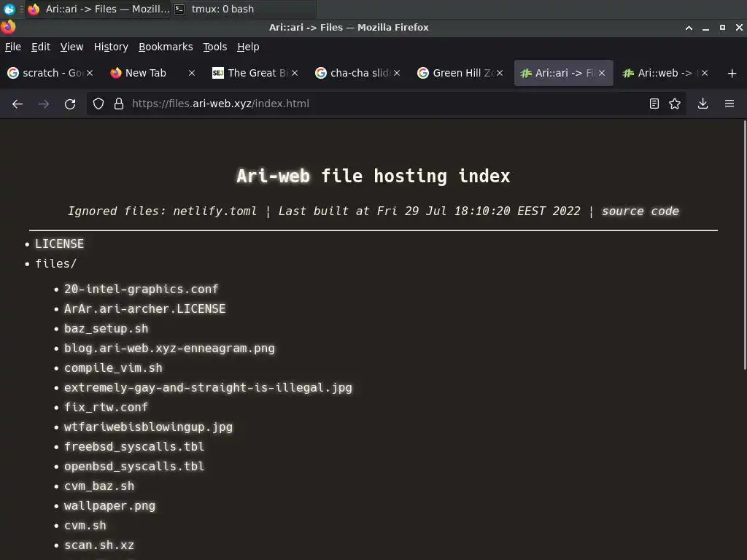Image resolution: width=747 pixels, height=560 pixels.
Task: Close the 'Green Hill Zo' tab
Action: tap(499, 73)
